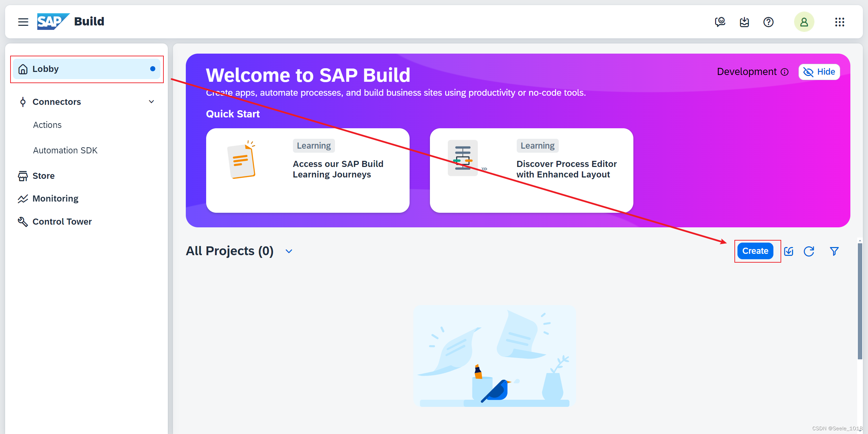This screenshot has width=868, height=434.
Task: Click the Store shop icon
Action: [x=23, y=176]
